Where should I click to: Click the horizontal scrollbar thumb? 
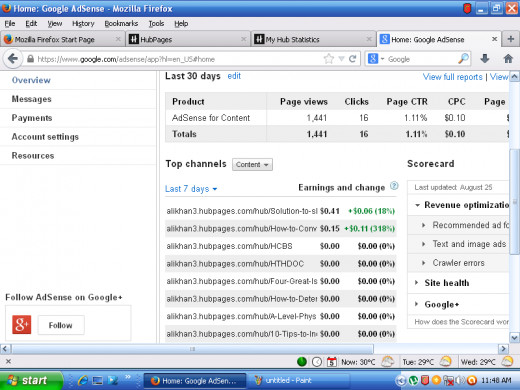192,349
